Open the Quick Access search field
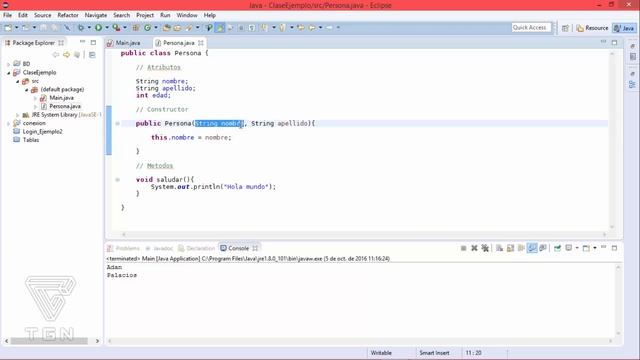The width and height of the screenshot is (640, 360). (x=531, y=27)
